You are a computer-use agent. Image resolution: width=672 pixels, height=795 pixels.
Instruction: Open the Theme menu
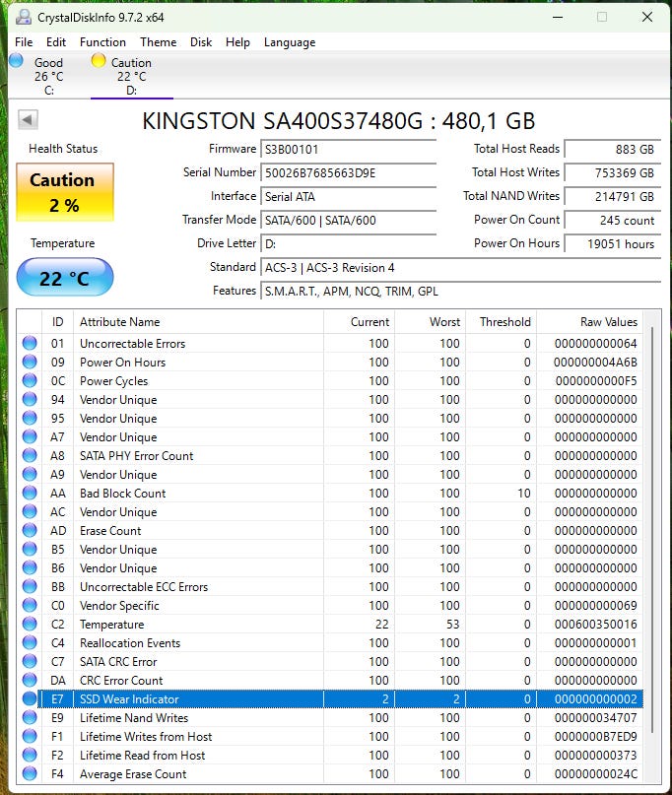pyautogui.click(x=159, y=42)
